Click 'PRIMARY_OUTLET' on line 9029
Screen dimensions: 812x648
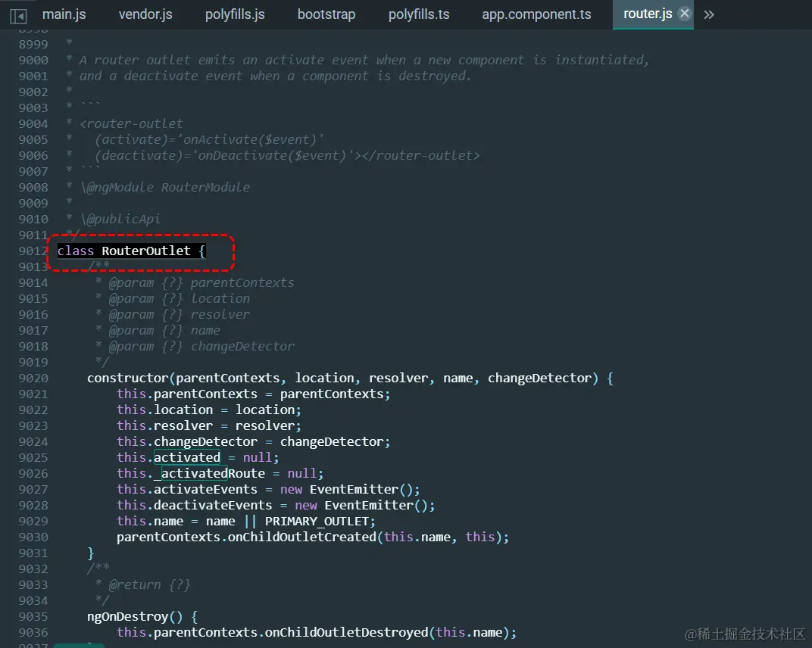click(317, 521)
